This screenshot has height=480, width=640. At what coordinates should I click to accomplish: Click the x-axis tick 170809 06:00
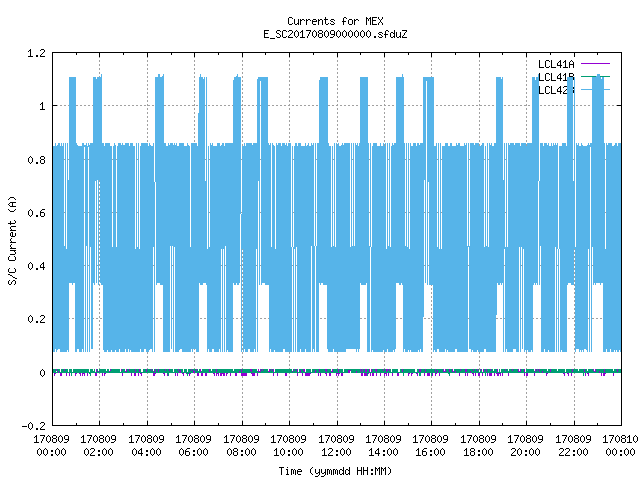(193, 446)
